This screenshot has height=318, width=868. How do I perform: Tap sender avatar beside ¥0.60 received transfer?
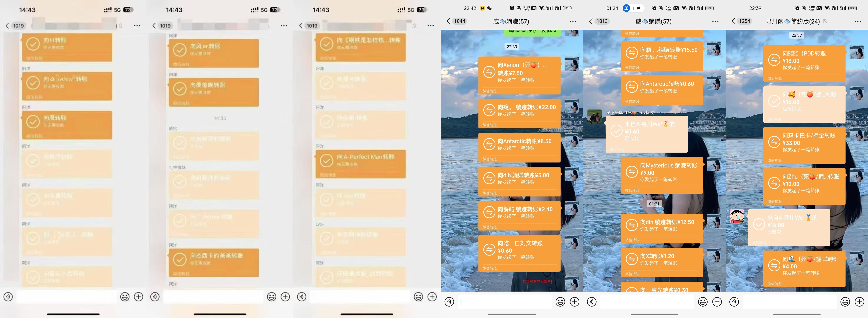tap(594, 116)
